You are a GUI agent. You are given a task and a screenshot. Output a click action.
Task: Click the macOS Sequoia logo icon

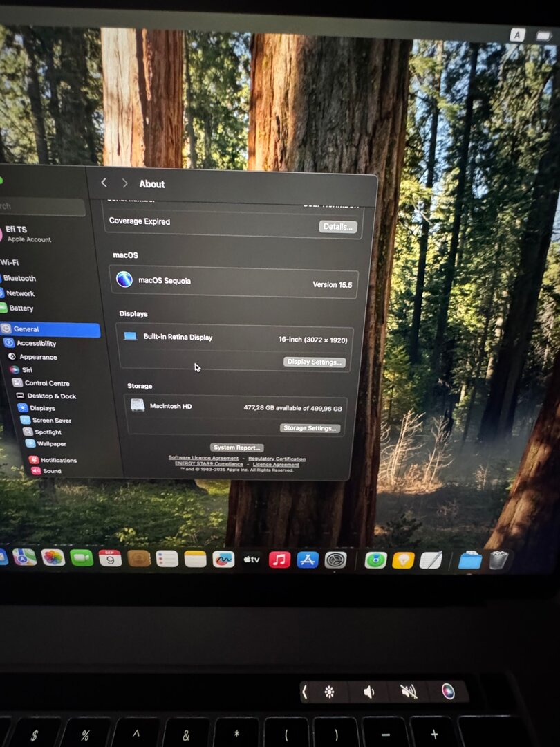[124, 279]
